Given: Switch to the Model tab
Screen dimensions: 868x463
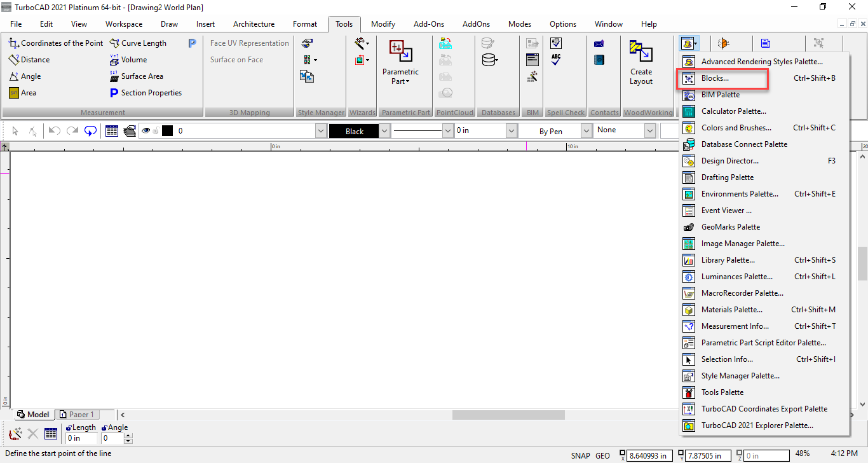Looking at the screenshot, I should pos(33,415).
